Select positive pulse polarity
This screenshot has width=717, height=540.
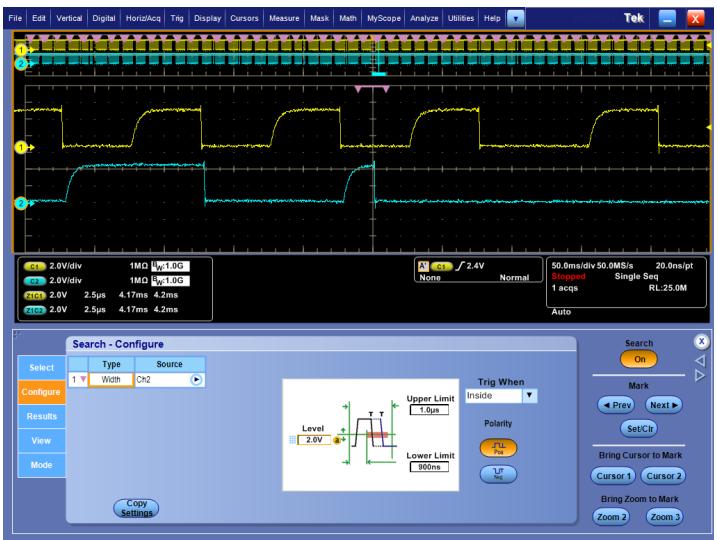[498, 448]
